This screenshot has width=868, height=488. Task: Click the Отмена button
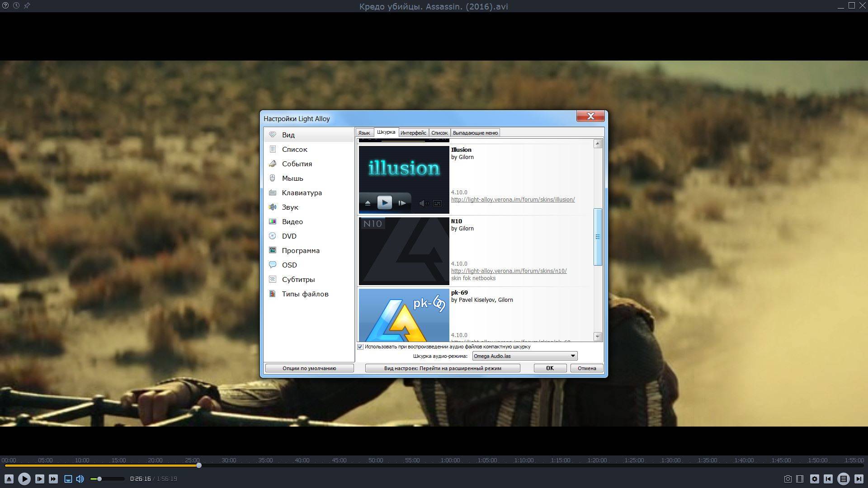(x=587, y=368)
